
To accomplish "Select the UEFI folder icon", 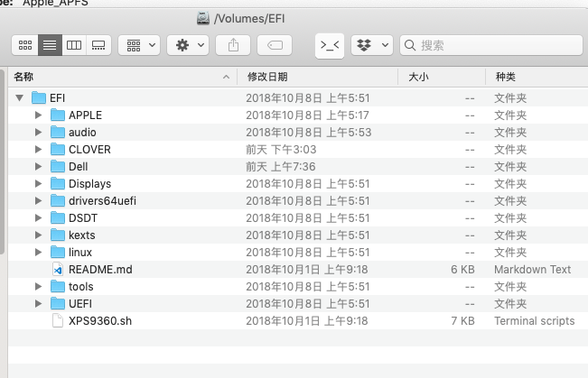I will [x=58, y=304].
